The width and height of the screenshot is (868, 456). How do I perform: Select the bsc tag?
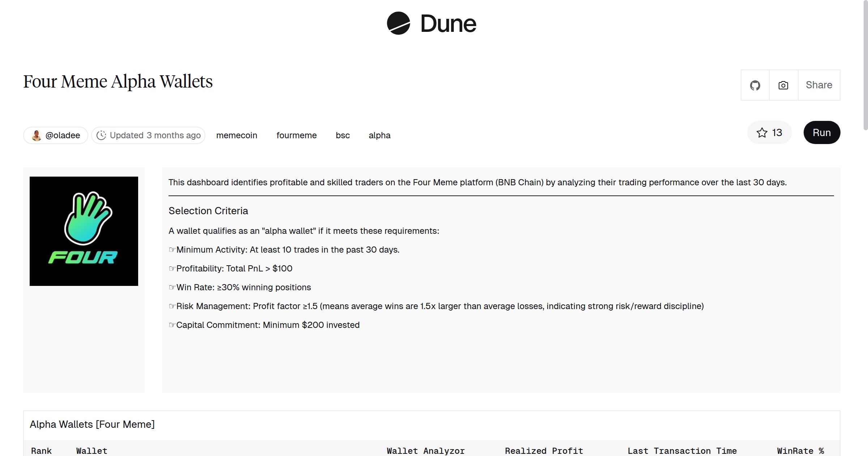point(342,135)
